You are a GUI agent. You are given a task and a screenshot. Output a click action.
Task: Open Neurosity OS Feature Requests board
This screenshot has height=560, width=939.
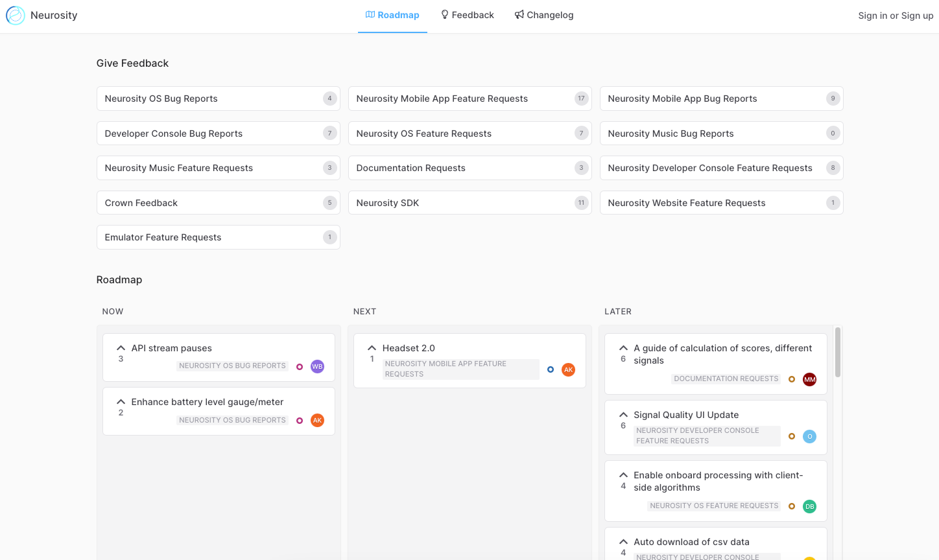(x=470, y=134)
